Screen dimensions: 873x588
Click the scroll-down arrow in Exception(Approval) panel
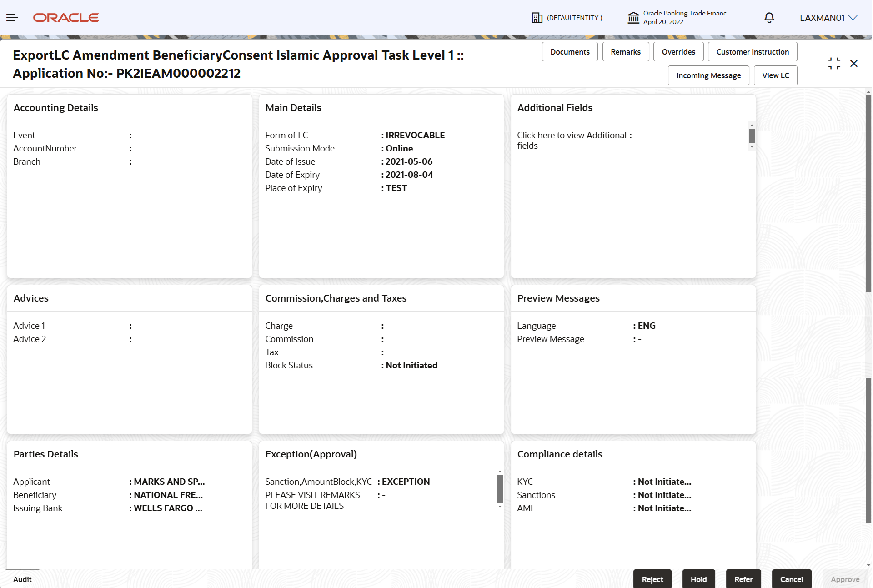coord(499,507)
